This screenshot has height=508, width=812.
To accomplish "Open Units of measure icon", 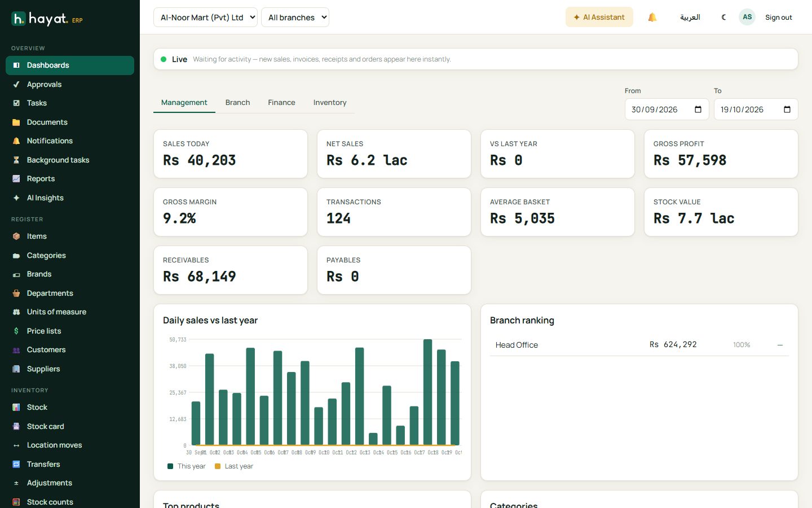I will click(16, 312).
